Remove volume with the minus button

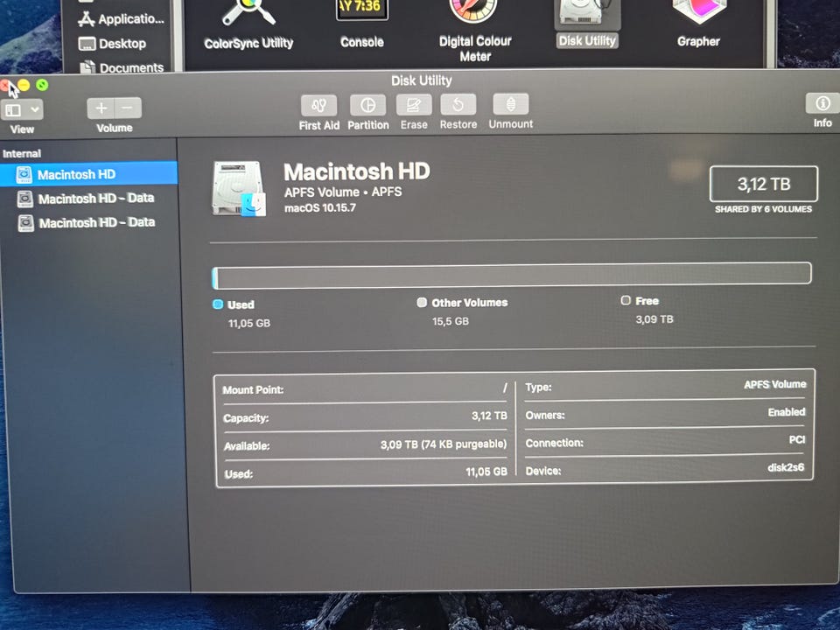click(128, 108)
